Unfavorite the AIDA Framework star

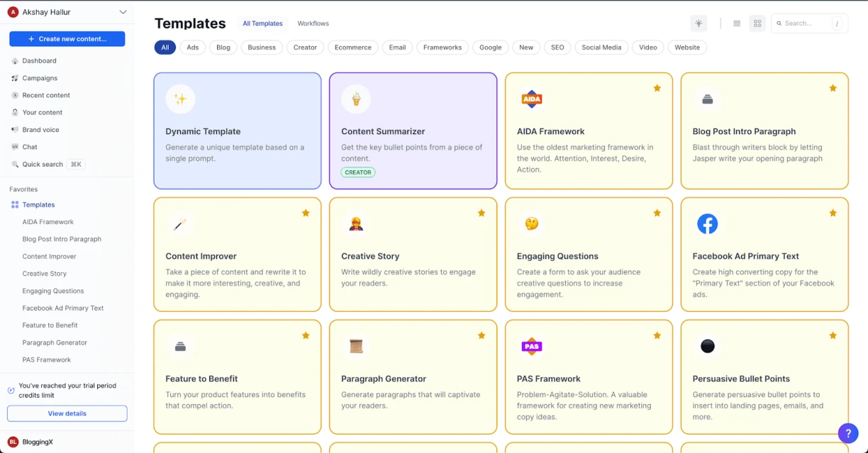[657, 88]
